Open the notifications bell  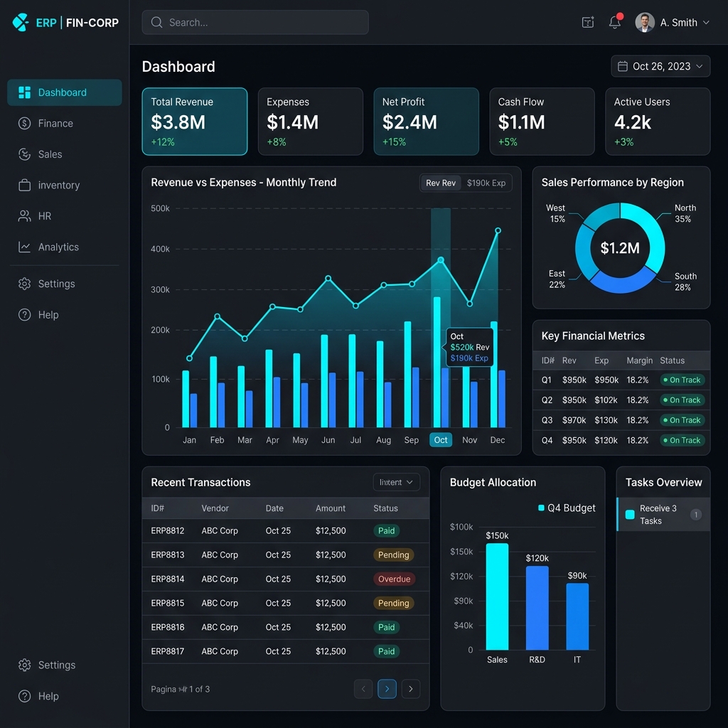coord(615,22)
